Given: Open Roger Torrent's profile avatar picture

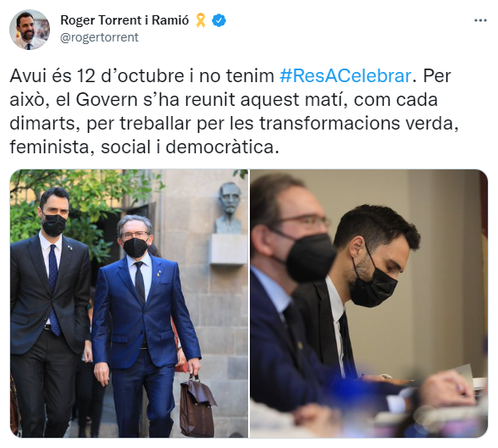Looking at the screenshot, I should point(30,30).
